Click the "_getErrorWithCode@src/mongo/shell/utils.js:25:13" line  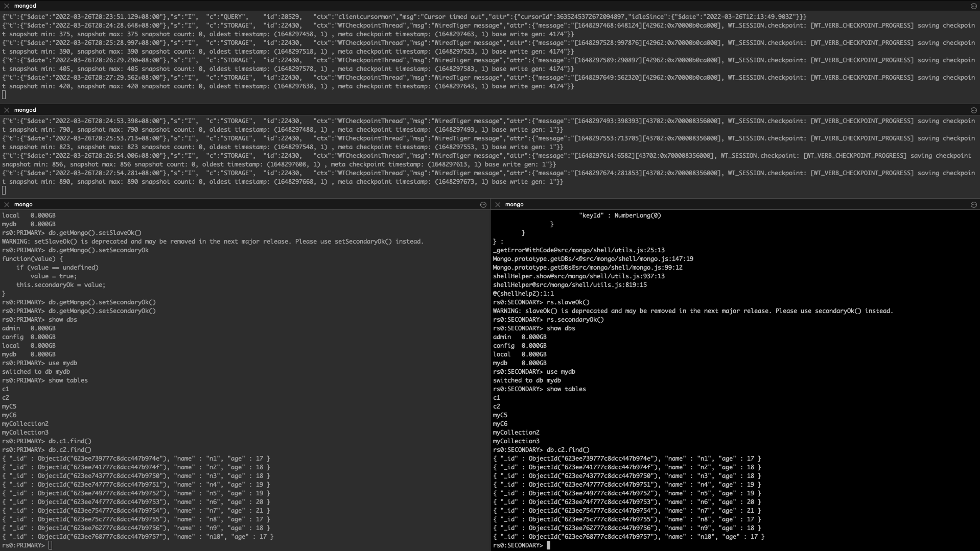579,250
